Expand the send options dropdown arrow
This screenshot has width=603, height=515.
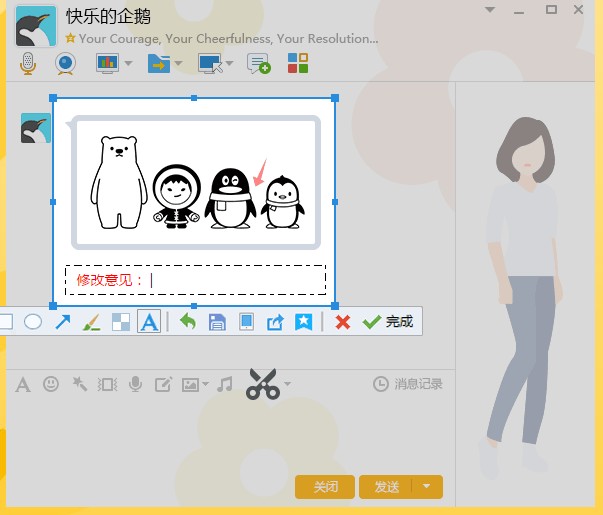(427, 487)
